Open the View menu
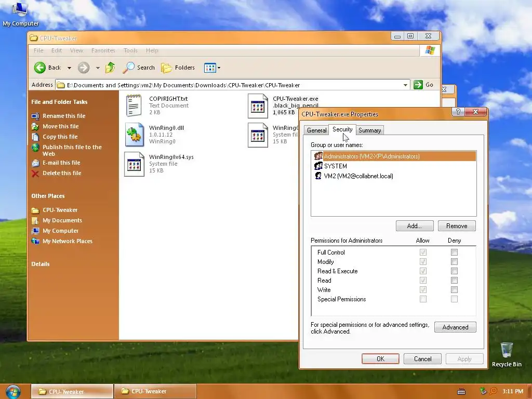The width and height of the screenshot is (532, 399). 76,50
